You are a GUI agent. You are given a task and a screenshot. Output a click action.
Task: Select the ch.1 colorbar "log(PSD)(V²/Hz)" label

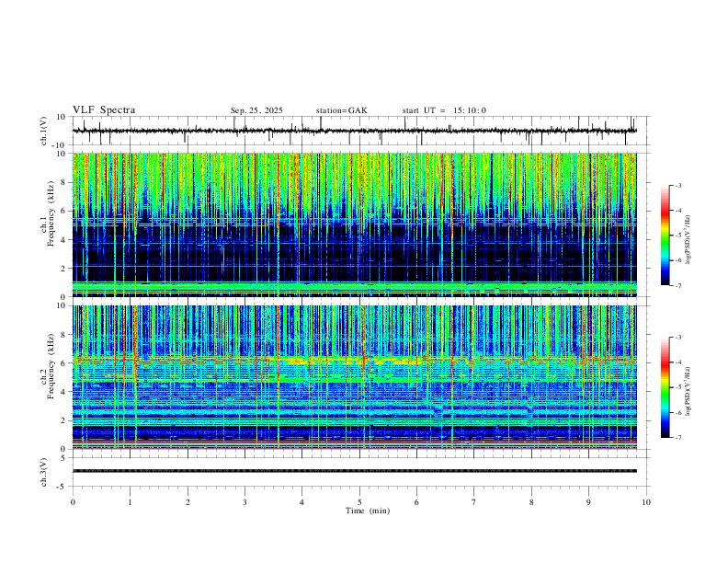pyautogui.click(x=688, y=240)
